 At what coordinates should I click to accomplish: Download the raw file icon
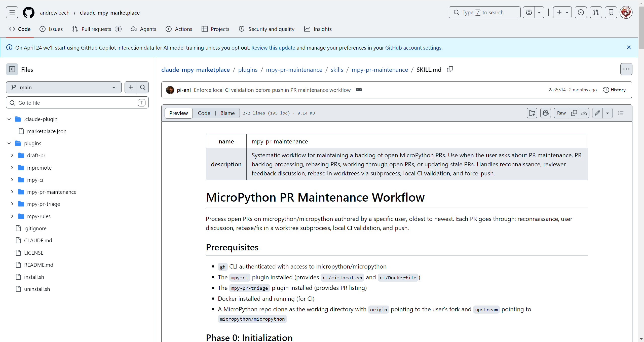pos(584,113)
